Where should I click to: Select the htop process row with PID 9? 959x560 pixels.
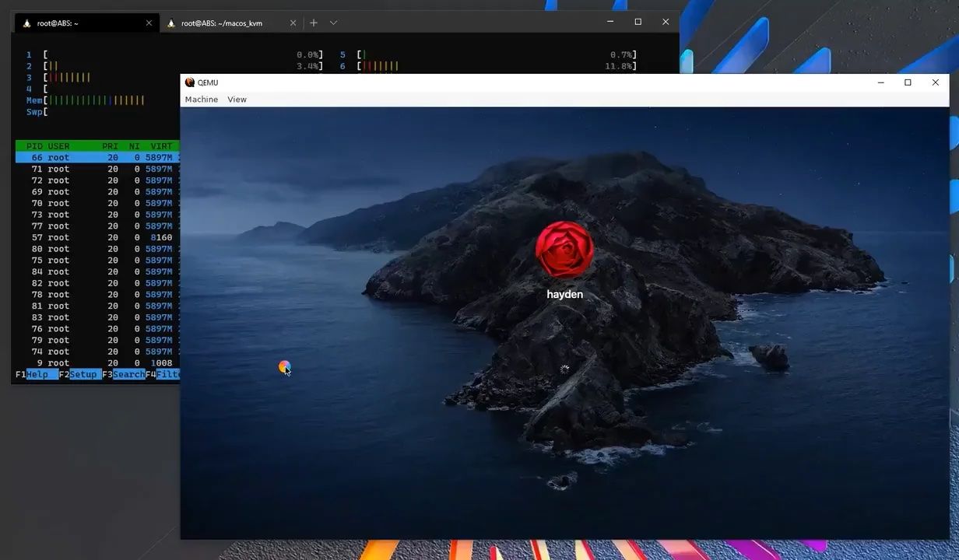point(98,363)
